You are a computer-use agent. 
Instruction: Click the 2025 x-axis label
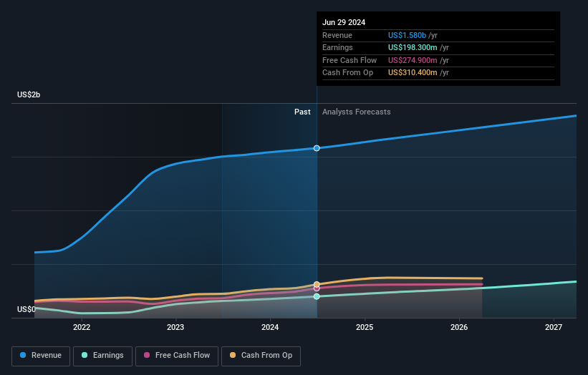[x=365, y=328]
